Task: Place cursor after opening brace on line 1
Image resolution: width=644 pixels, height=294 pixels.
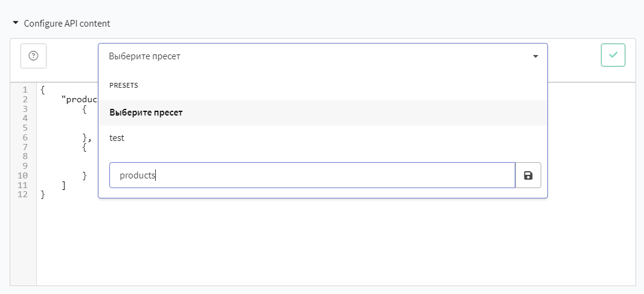Action: [45, 90]
